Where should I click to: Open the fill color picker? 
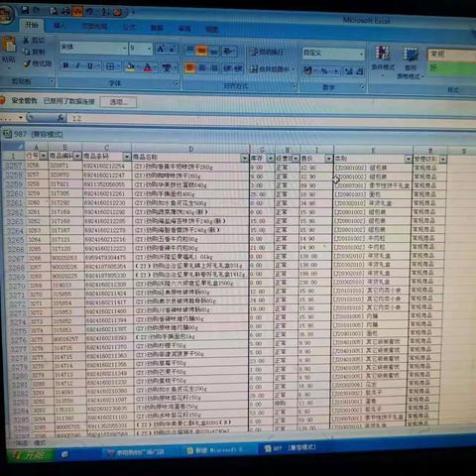pos(130,67)
